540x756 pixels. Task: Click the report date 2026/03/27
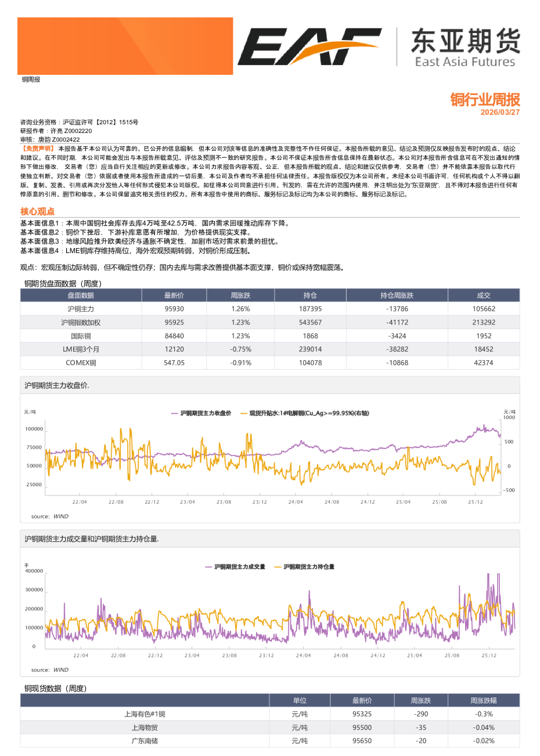click(502, 110)
